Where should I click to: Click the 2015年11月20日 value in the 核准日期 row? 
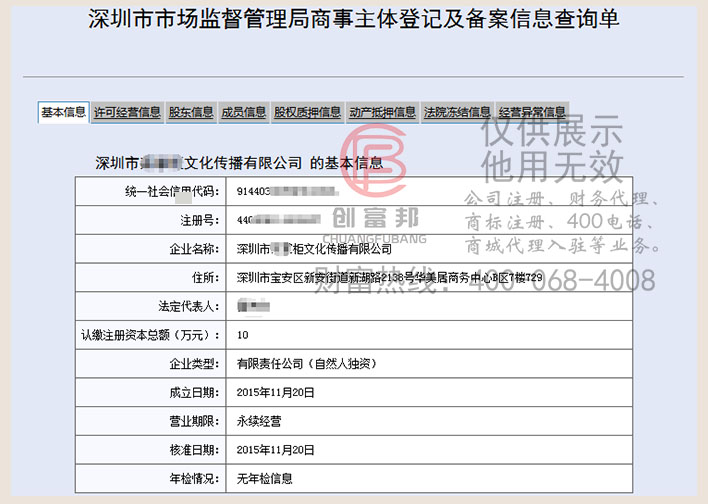(x=275, y=450)
